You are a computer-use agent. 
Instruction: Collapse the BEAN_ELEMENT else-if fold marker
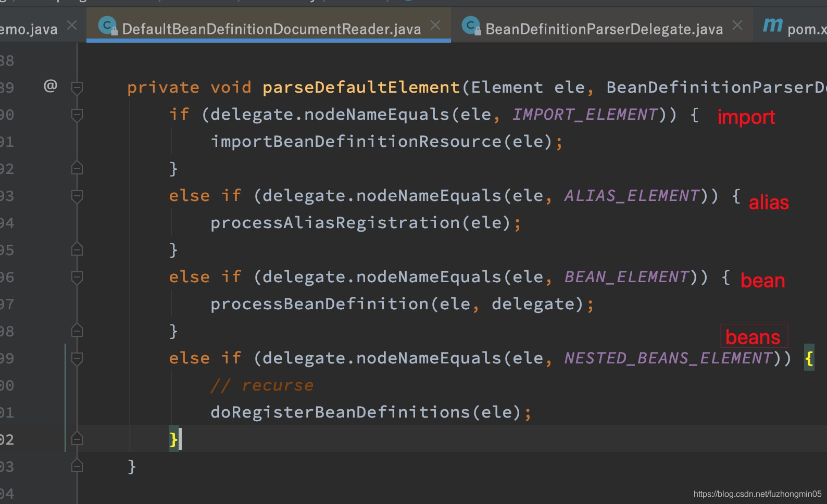(77, 278)
